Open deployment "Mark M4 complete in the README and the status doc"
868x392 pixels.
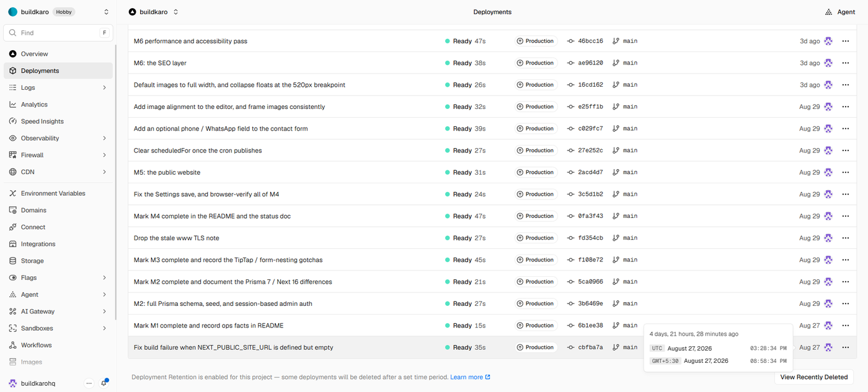tap(212, 216)
